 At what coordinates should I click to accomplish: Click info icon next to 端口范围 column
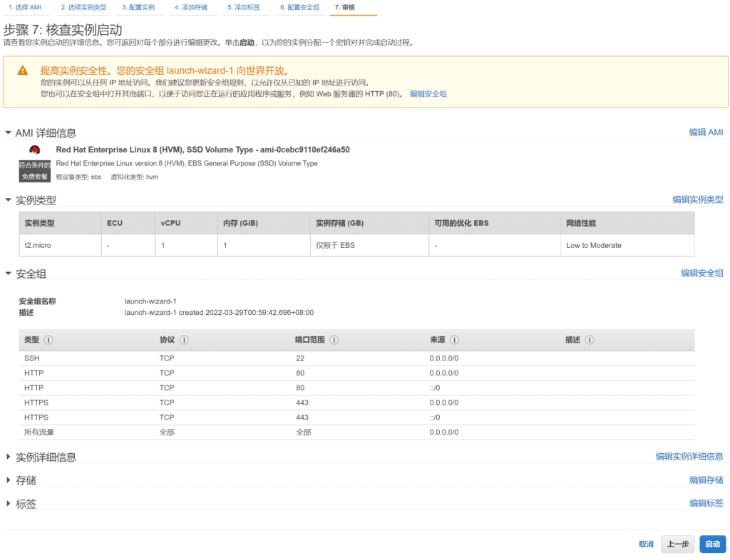[334, 340]
